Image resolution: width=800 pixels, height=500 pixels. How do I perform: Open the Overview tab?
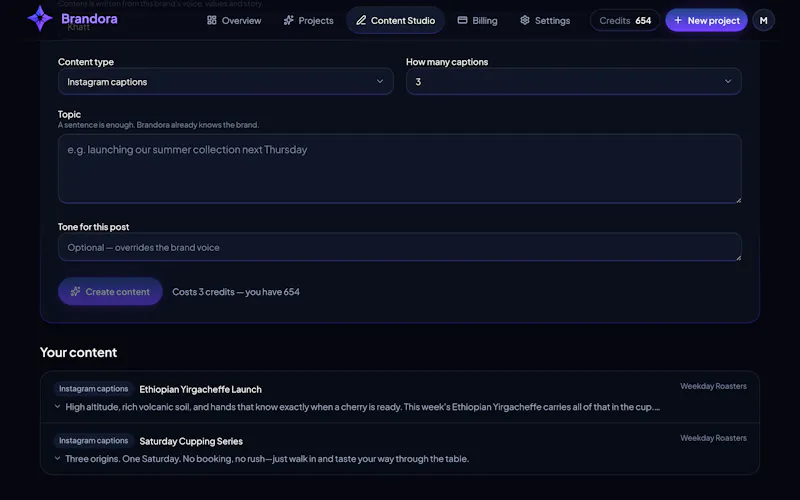[x=234, y=20]
